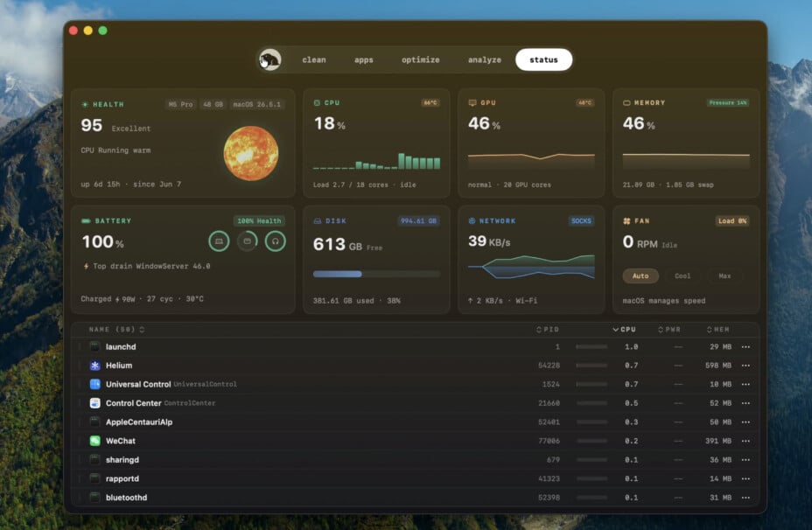Click the headphones ring icon in Battery card
812x530 pixels.
(275, 241)
